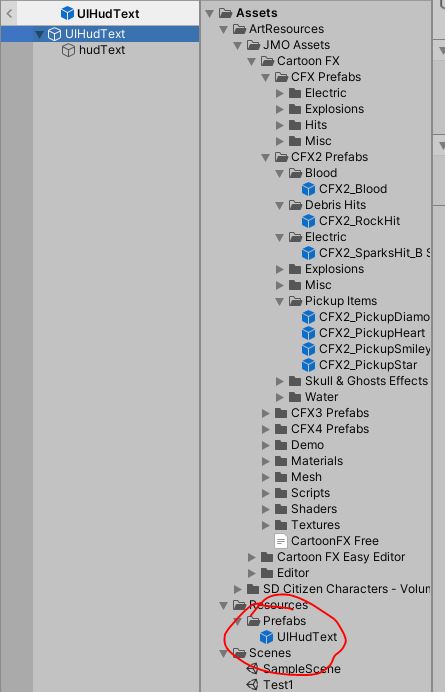Select the CFX3 Prefabs folder label
This screenshot has width=445, height=692.
click(x=330, y=413)
